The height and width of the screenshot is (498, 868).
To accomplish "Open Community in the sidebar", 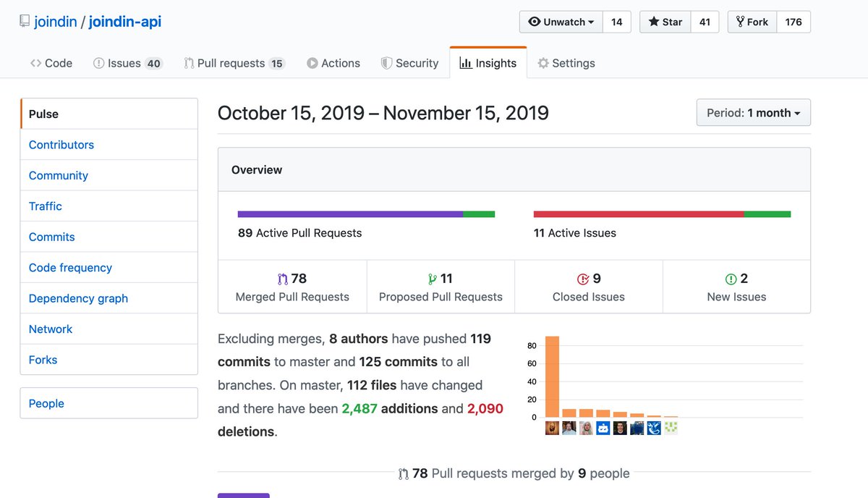I will pyautogui.click(x=109, y=175).
